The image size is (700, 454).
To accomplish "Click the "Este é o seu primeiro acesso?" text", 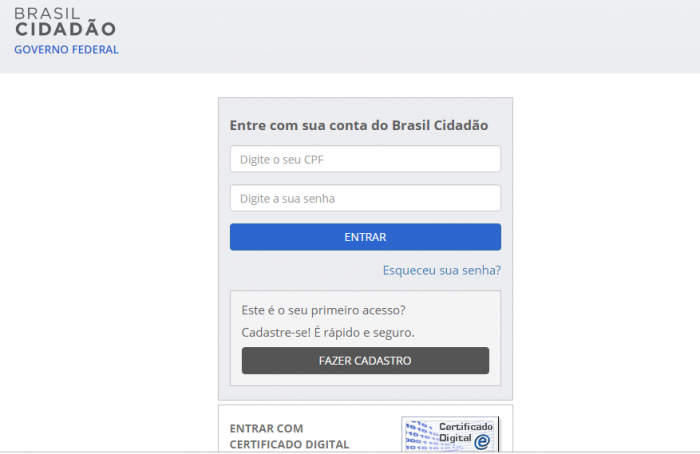I will click(323, 310).
